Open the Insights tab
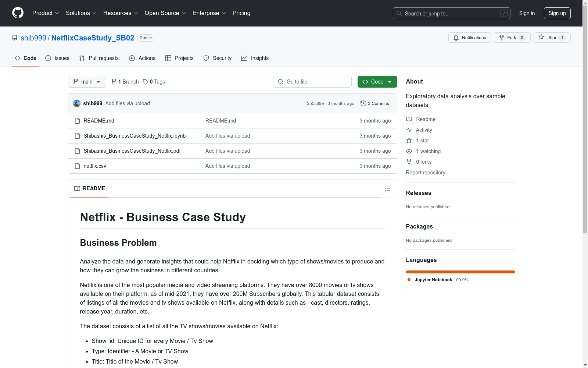 (x=255, y=58)
